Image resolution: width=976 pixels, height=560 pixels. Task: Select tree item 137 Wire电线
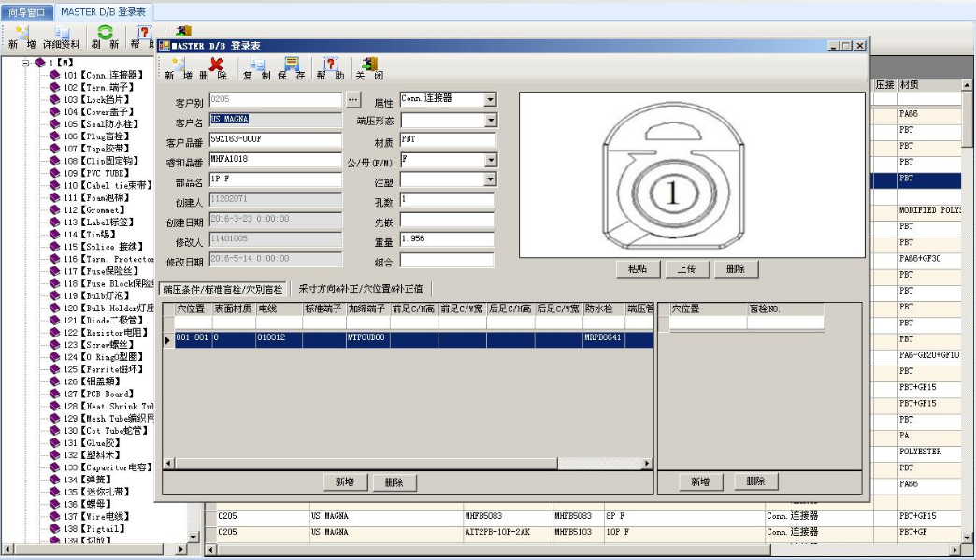point(96,516)
